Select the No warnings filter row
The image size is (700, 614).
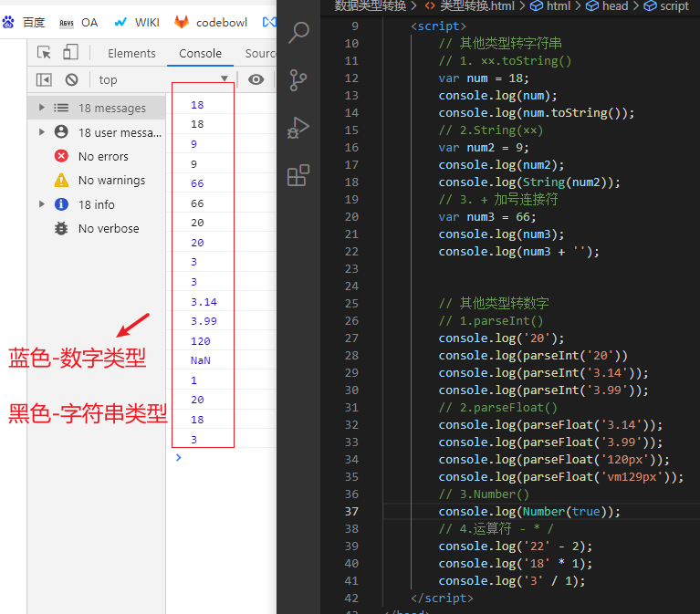[97, 181]
